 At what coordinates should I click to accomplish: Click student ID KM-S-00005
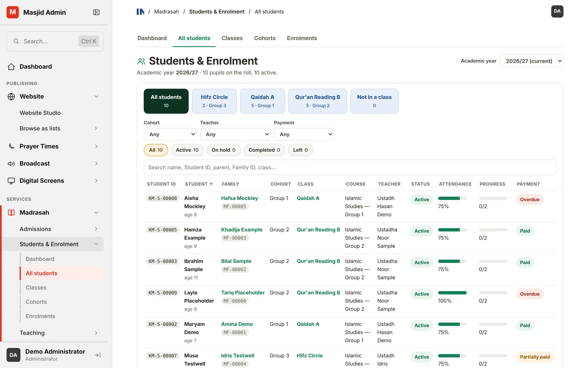point(163,230)
